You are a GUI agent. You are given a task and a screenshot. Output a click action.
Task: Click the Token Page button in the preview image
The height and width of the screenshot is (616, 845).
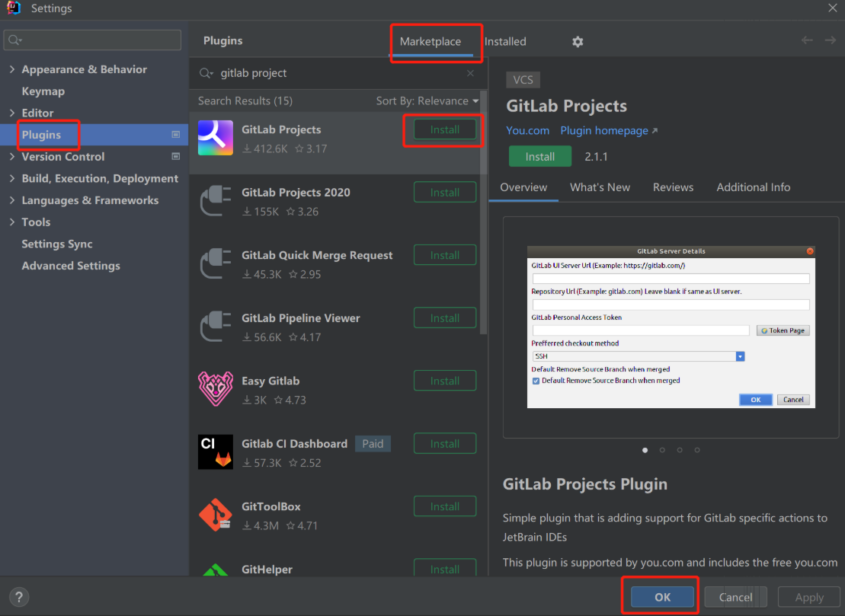coord(783,330)
